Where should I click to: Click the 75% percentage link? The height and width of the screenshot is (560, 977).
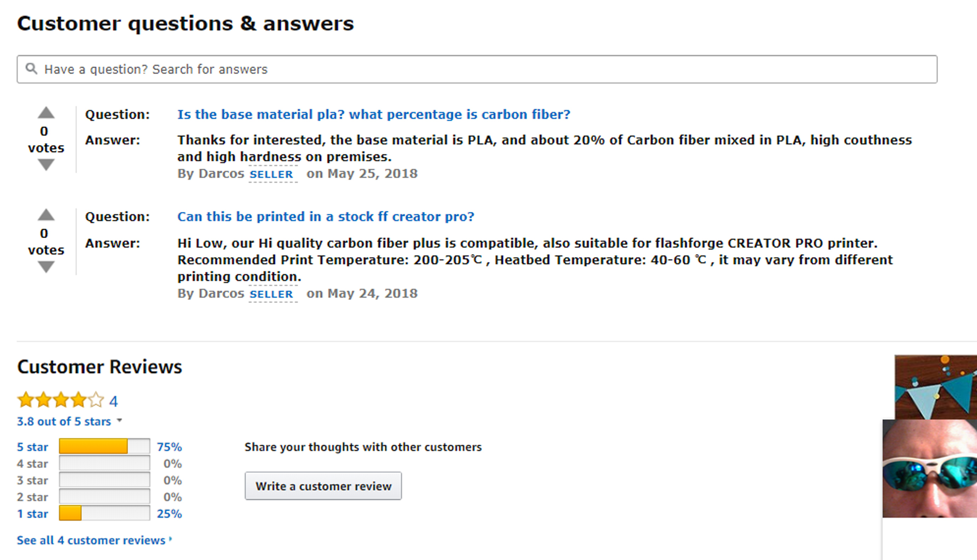click(x=169, y=447)
